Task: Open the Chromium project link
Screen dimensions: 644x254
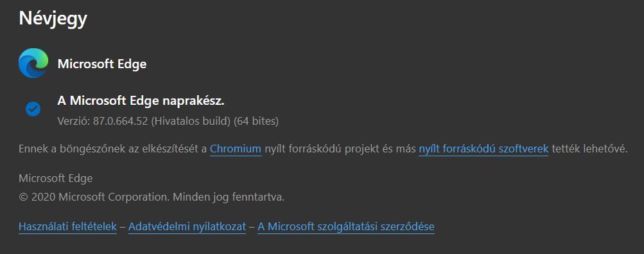Action: coord(236,149)
